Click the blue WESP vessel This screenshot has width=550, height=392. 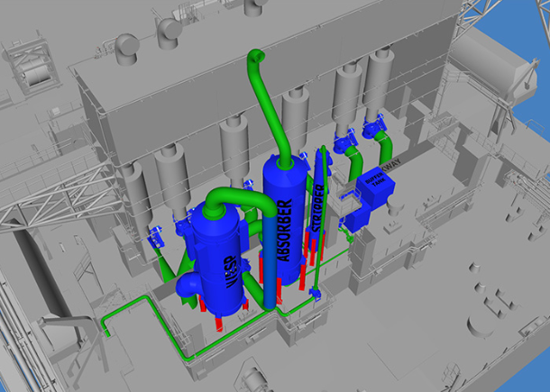[x=215, y=261]
